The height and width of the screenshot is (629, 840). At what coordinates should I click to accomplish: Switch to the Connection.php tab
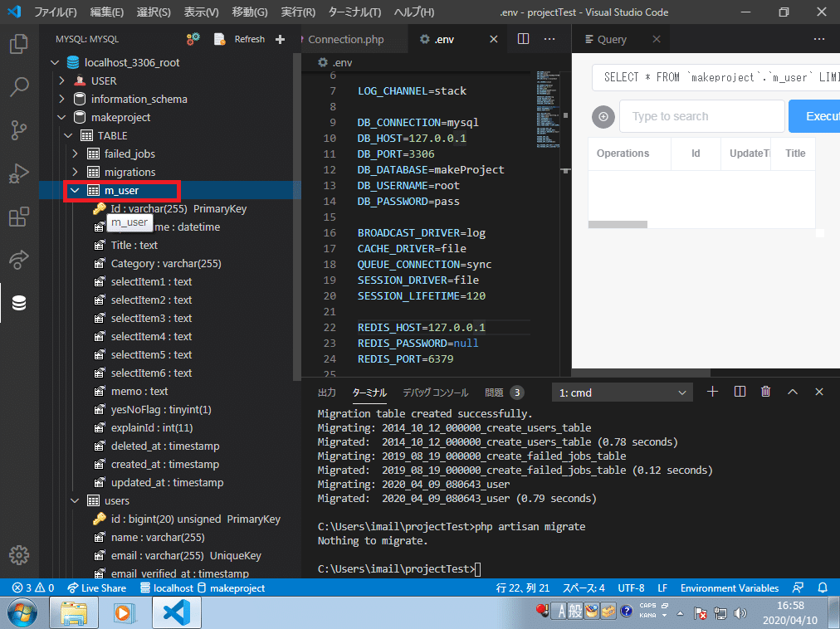tap(346, 39)
